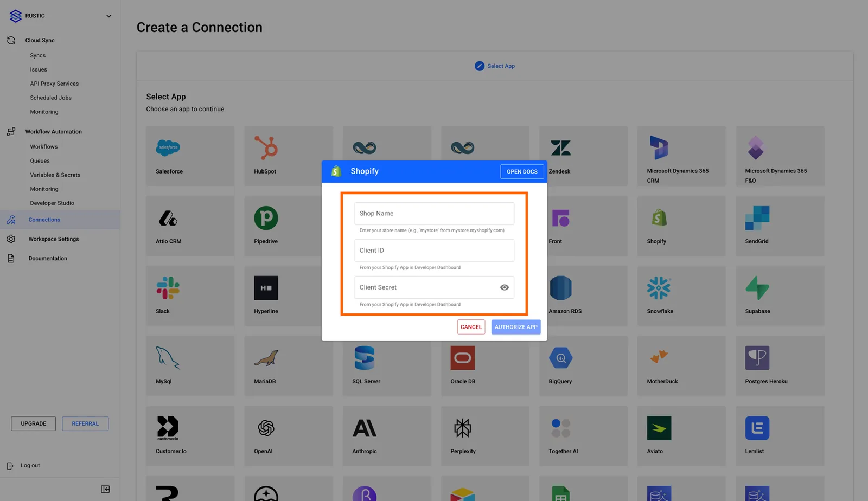The image size is (868, 501).
Task: Select the Pipedrive app icon
Action: click(x=266, y=218)
